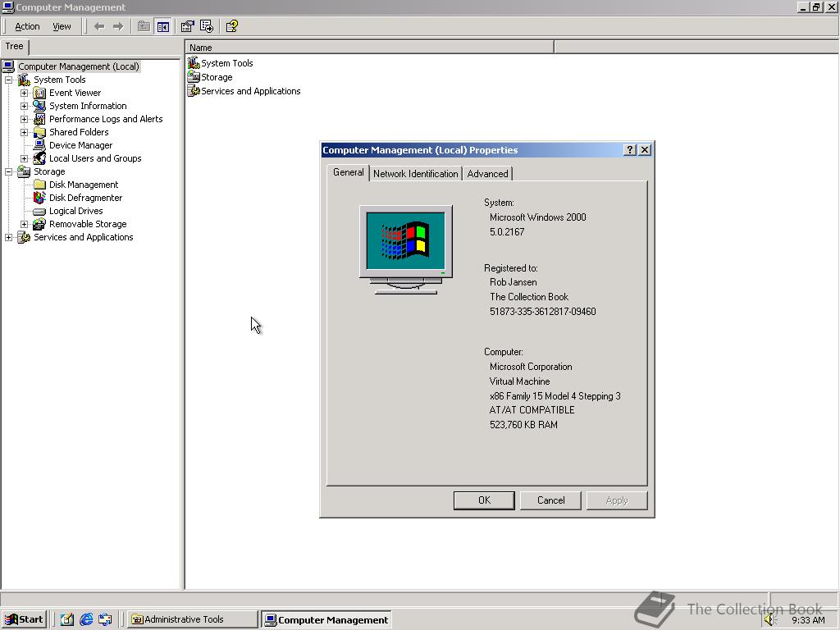Click the System Information icon in the tree
The width and height of the screenshot is (840, 630).
39,106
